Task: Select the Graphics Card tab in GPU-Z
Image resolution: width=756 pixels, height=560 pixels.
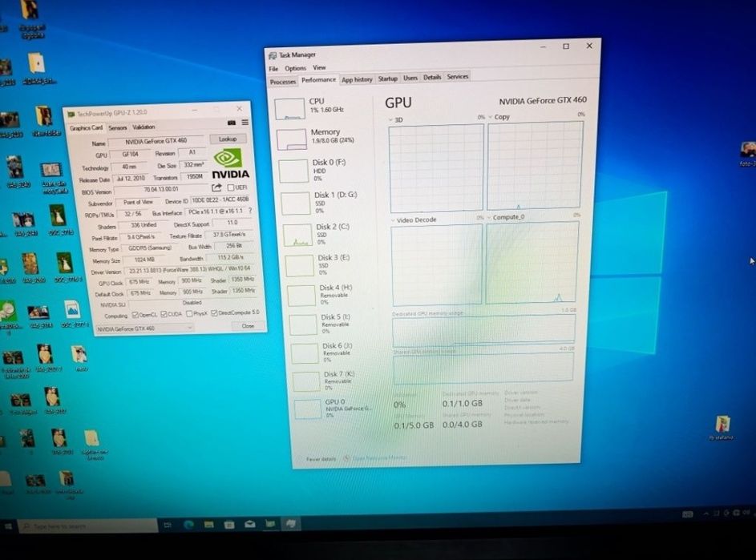Action: (x=87, y=128)
